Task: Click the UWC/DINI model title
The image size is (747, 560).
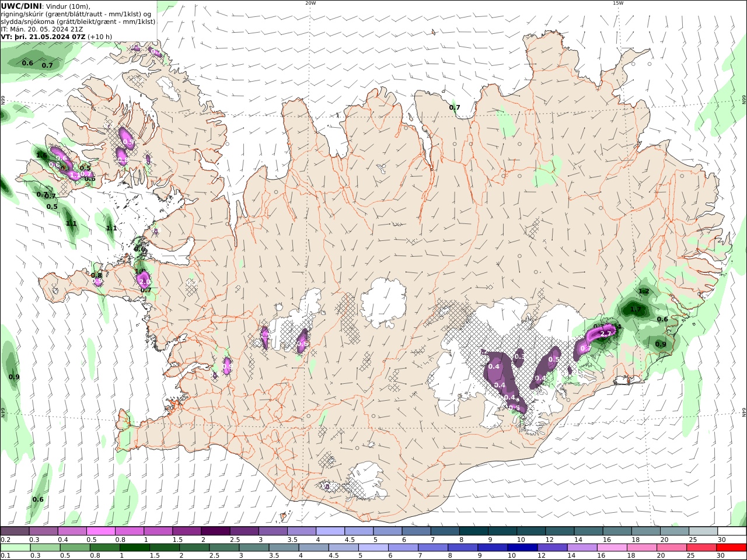Action: coord(21,6)
